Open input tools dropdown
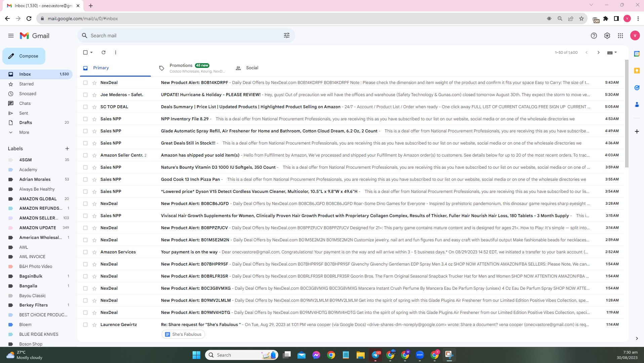644x363 pixels. point(612,52)
